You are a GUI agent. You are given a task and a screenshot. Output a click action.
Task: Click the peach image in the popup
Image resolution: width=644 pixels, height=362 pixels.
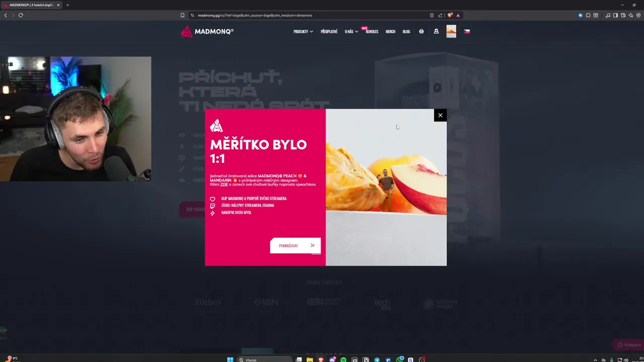click(x=386, y=187)
